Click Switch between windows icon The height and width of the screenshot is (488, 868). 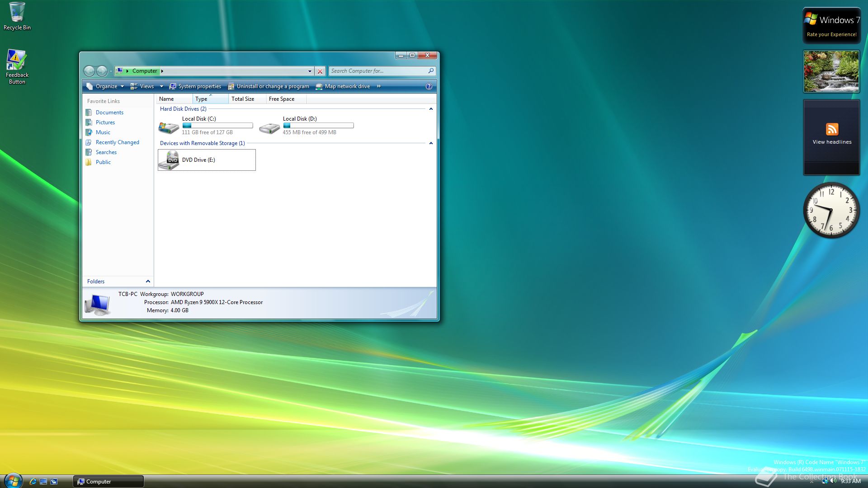point(54,482)
